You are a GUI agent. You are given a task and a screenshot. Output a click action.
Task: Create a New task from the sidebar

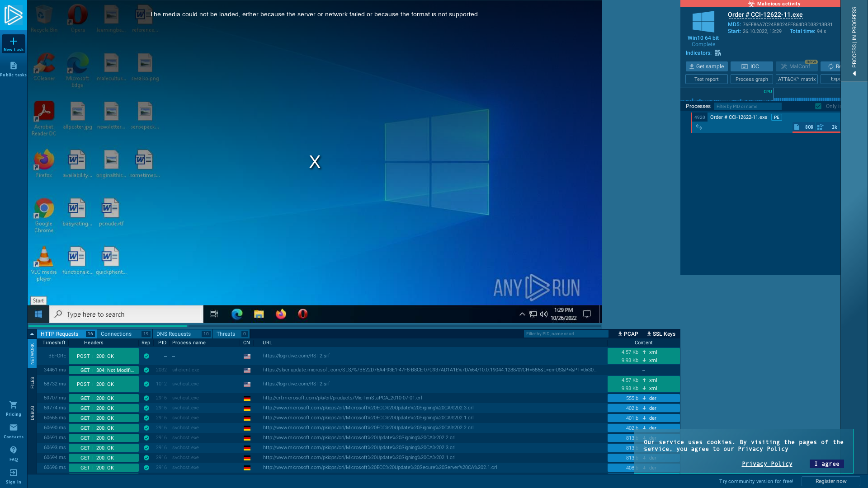(14, 44)
